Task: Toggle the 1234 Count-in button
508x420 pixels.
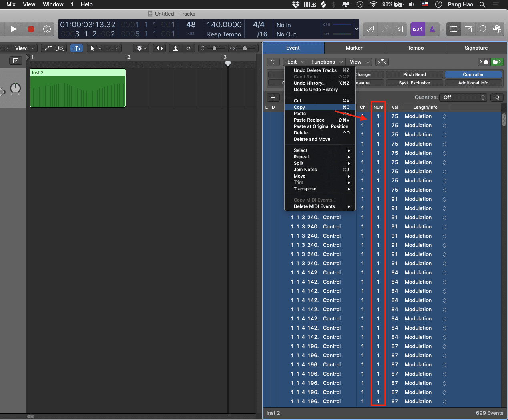Action: (x=418, y=29)
